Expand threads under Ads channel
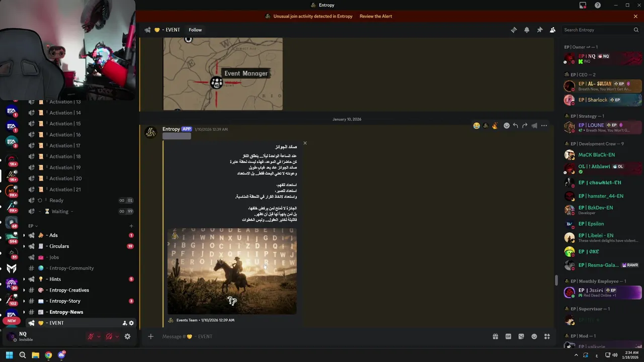The image size is (644, 362). 24,235
